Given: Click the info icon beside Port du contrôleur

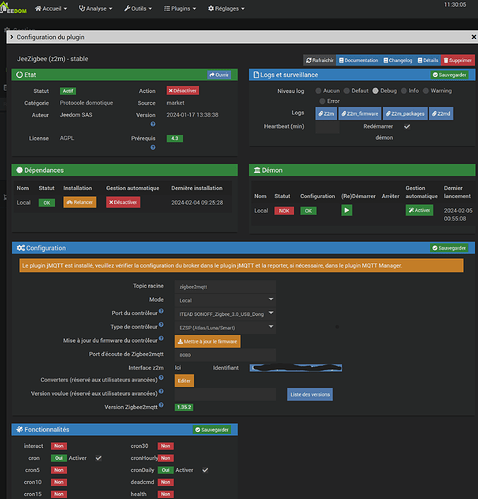Looking at the screenshot, I should [161, 311].
